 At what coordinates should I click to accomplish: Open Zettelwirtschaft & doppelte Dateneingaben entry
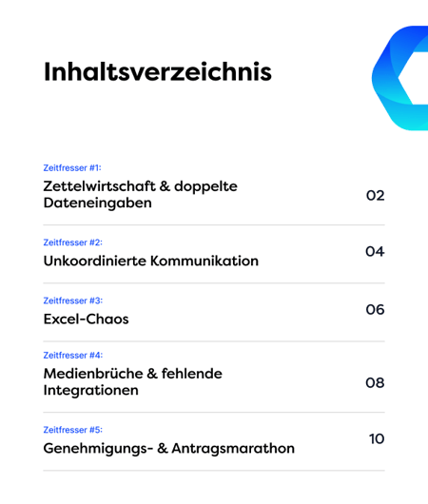[140, 194]
